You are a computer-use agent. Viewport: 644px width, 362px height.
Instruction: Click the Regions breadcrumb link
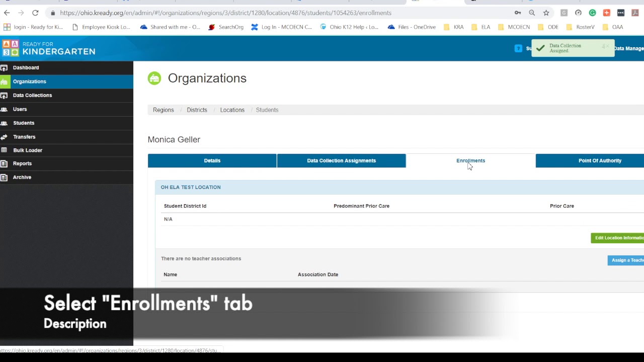(x=163, y=110)
